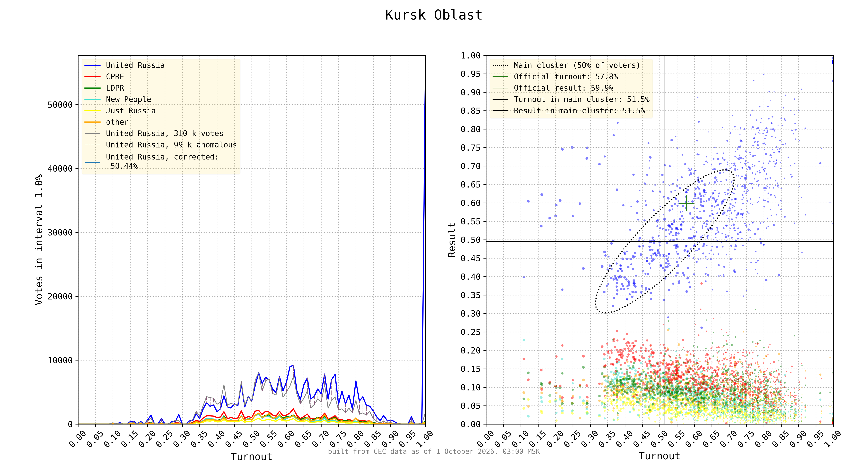Viewport: 868px width, 461px height.
Task: Click the Kursk Oblast chart title
Action: pyautogui.click(x=434, y=15)
